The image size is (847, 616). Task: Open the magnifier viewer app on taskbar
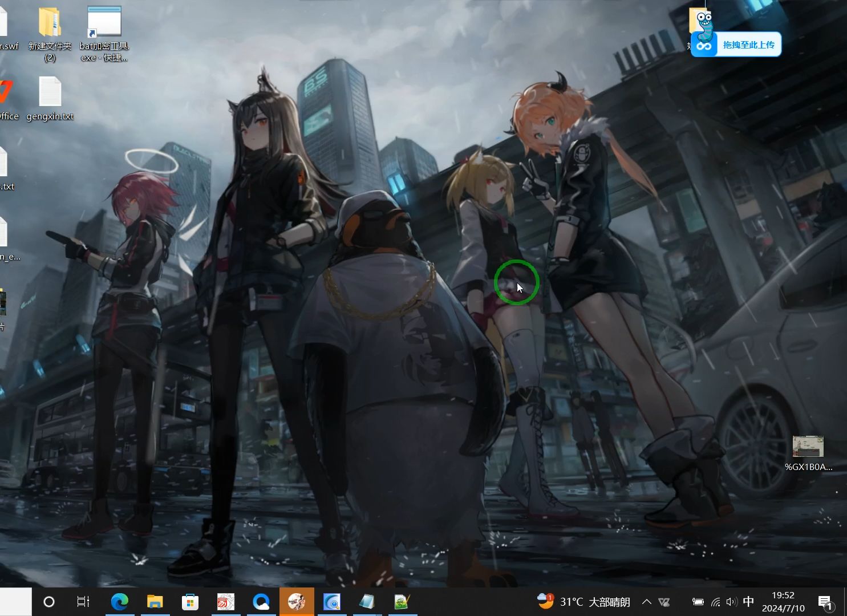pyautogui.click(x=332, y=602)
